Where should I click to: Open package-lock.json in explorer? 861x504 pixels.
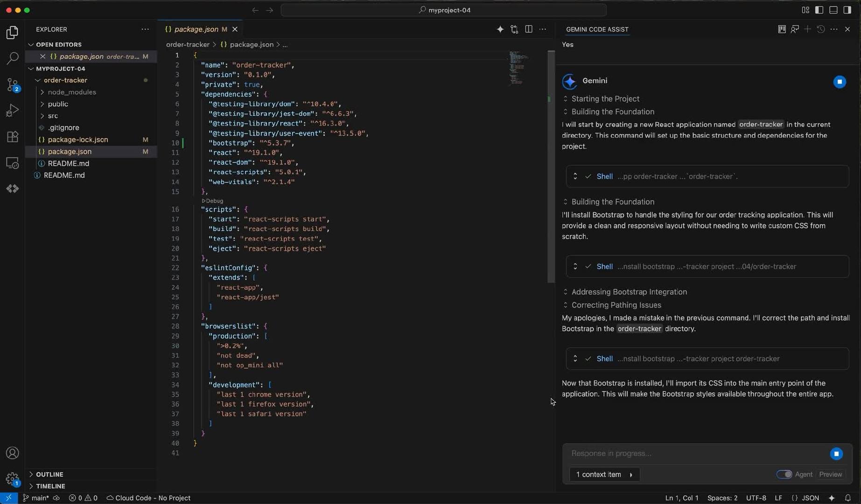pos(91,140)
